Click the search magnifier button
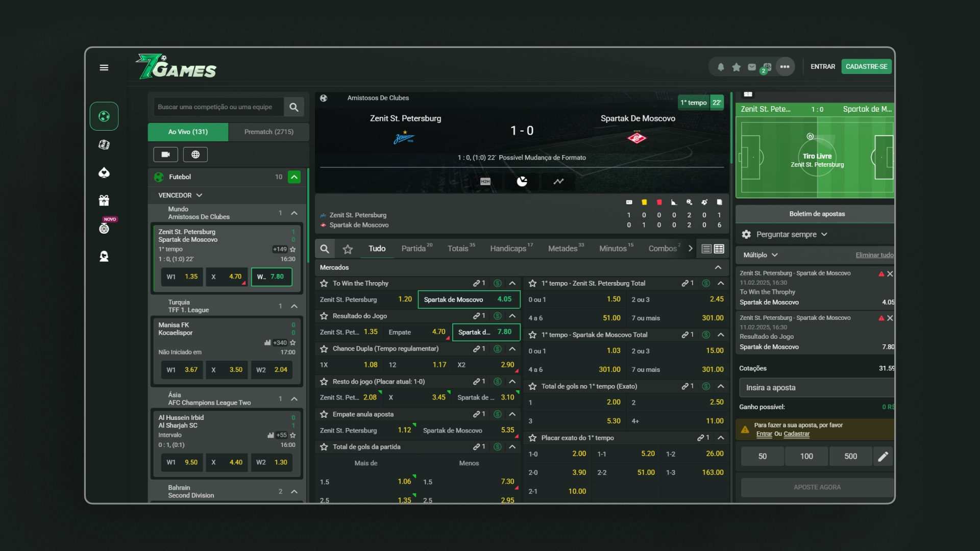The image size is (980, 551). coord(294,107)
